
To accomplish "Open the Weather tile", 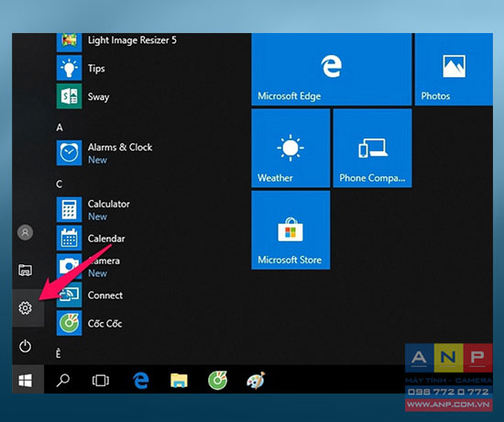I will [x=290, y=148].
